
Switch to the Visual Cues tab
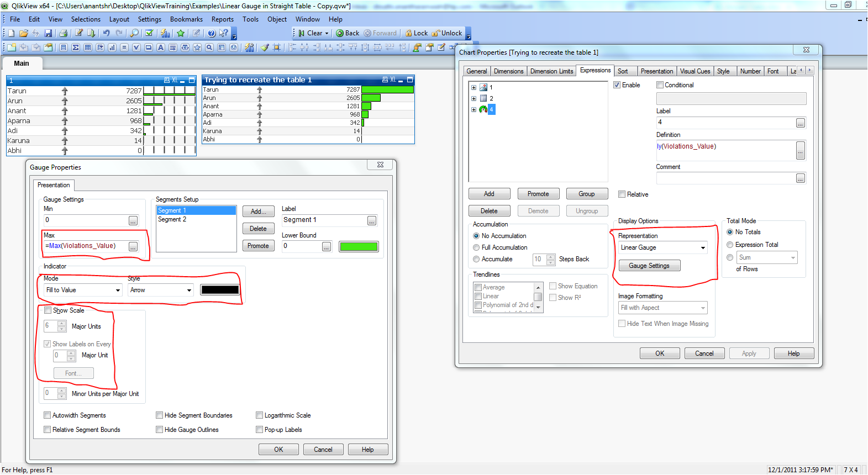pos(695,71)
